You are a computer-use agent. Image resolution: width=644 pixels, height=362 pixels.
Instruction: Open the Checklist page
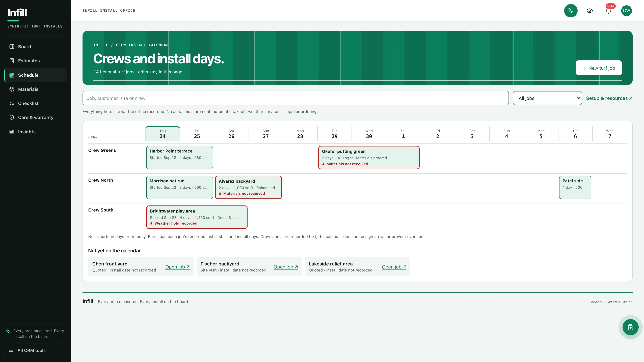pyautogui.click(x=36, y=103)
